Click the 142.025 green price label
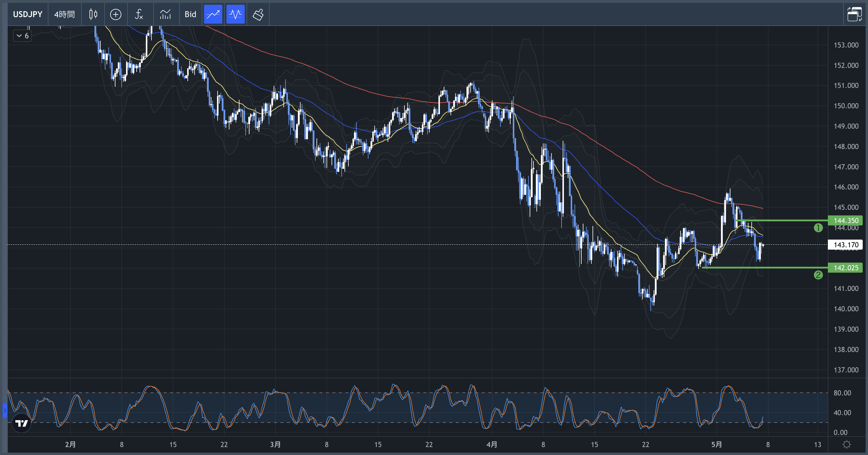 click(x=845, y=268)
